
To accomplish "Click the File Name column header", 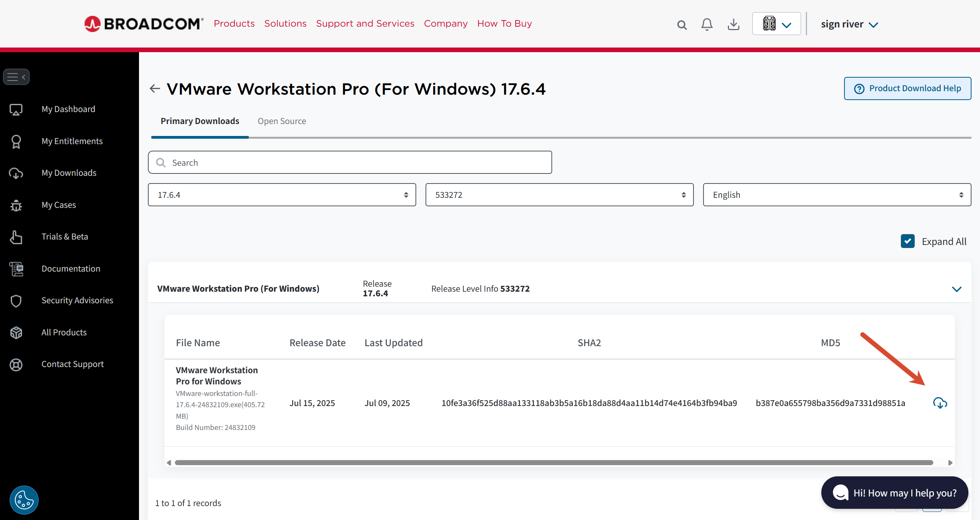I will (198, 343).
